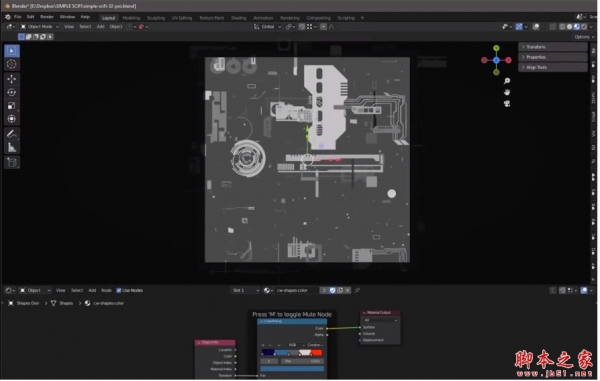Screen dimensions: 600x381
Task: Activate the Add Cube tool
Action: pos(11,162)
